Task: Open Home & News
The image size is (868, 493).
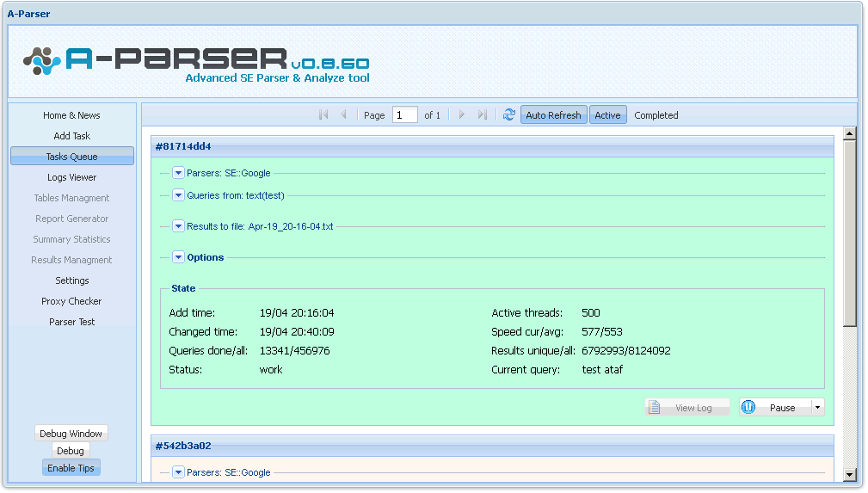Action: coord(72,115)
